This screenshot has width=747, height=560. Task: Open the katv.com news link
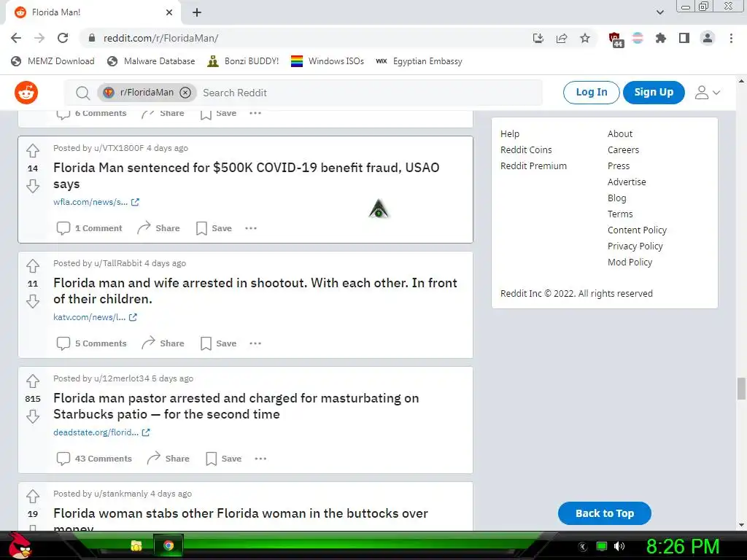(95, 317)
